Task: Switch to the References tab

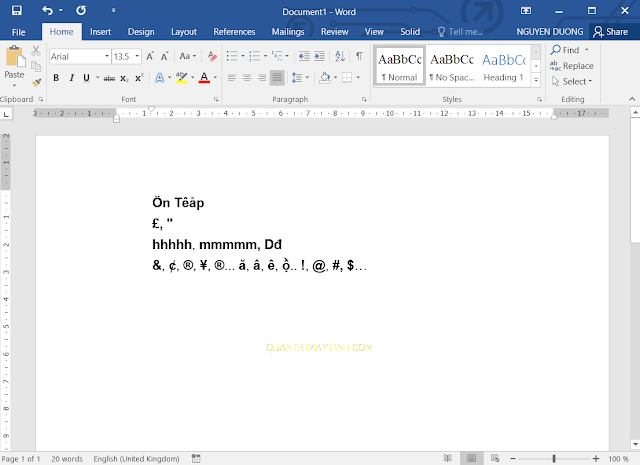Action: [234, 32]
